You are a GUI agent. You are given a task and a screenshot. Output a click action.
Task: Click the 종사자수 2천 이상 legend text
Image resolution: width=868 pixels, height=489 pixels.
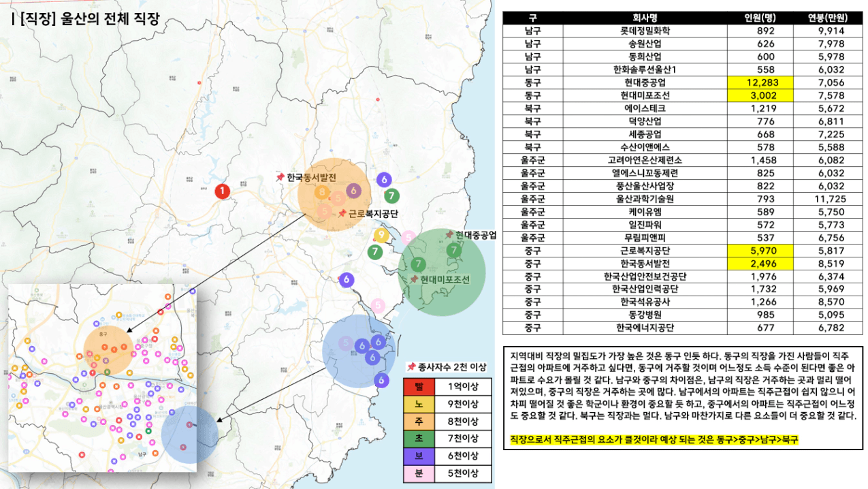point(452,367)
